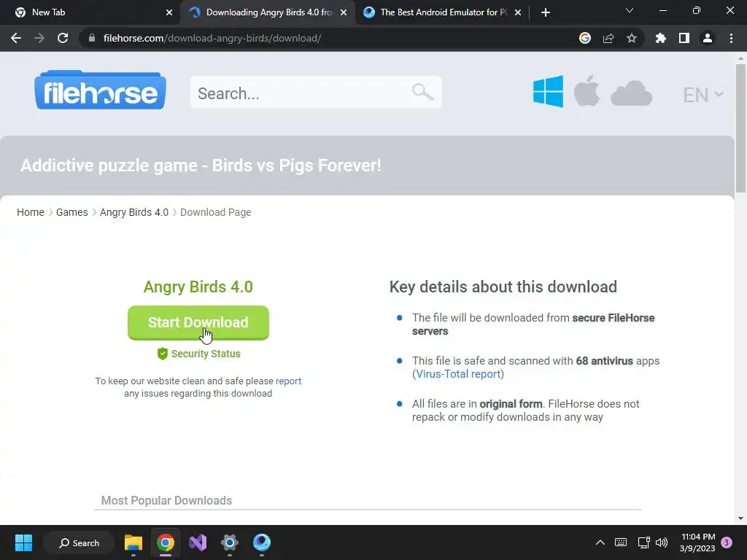
Task: Open the Virus-Total report link
Action: pos(458,374)
